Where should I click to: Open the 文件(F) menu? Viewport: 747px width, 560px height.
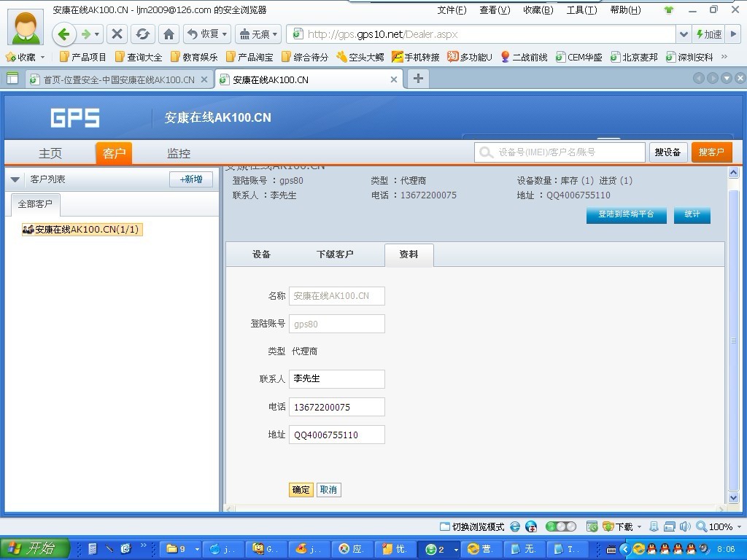pyautogui.click(x=452, y=10)
